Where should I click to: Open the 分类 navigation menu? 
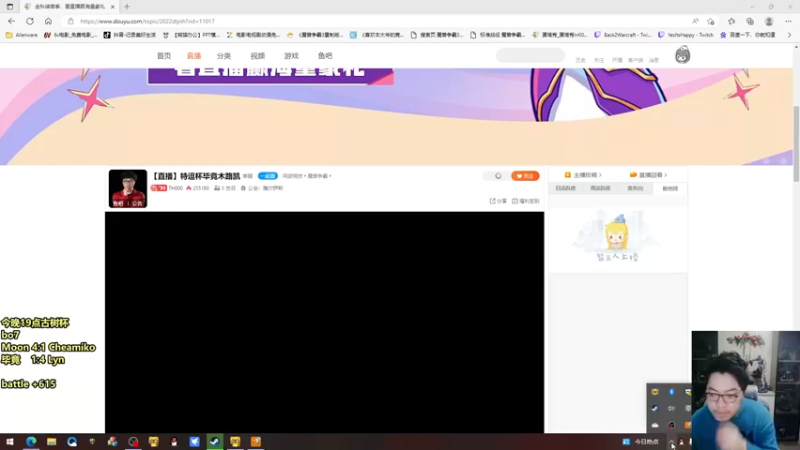(224, 56)
